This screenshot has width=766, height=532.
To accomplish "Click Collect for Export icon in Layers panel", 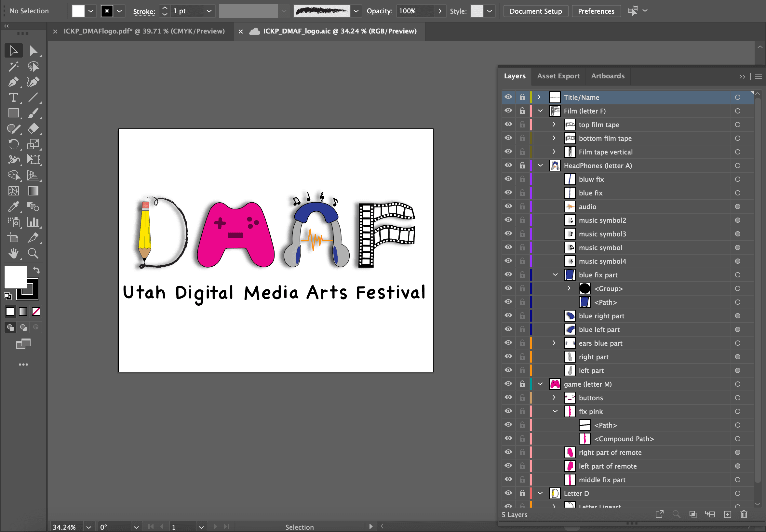I will coord(659,514).
